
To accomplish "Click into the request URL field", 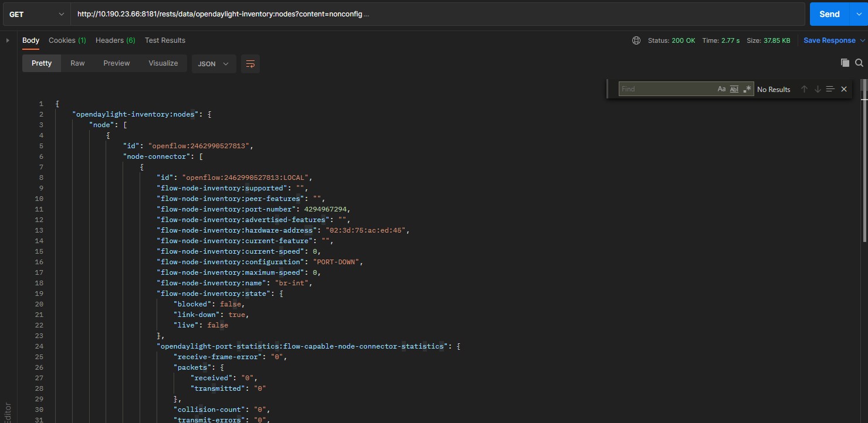I will (438, 14).
